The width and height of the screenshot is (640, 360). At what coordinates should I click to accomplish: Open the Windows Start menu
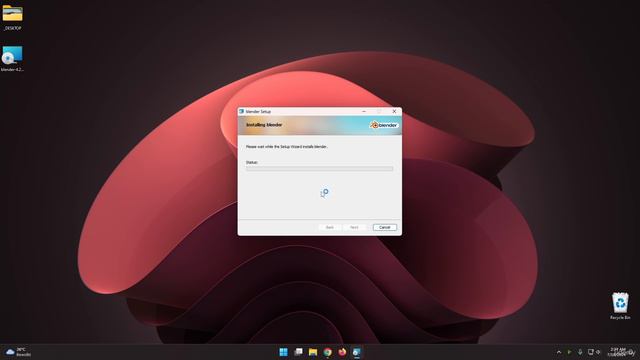tap(283, 352)
